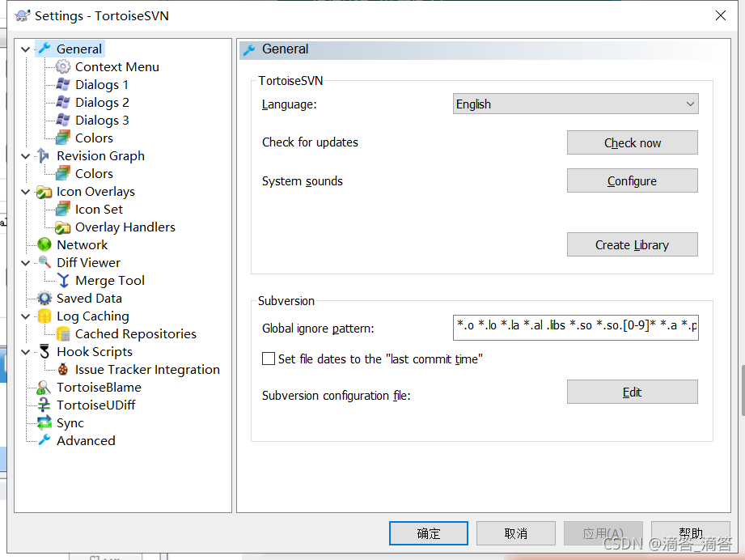Select Context Menu settings page
Screen dimensions: 745x560
point(116,66)
